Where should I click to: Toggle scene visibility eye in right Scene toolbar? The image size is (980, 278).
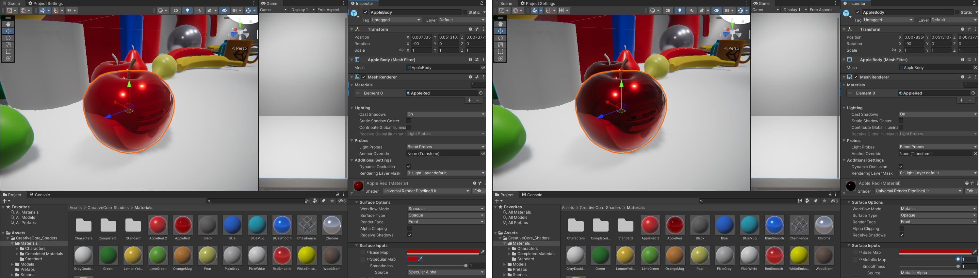(x=717, y=10)
